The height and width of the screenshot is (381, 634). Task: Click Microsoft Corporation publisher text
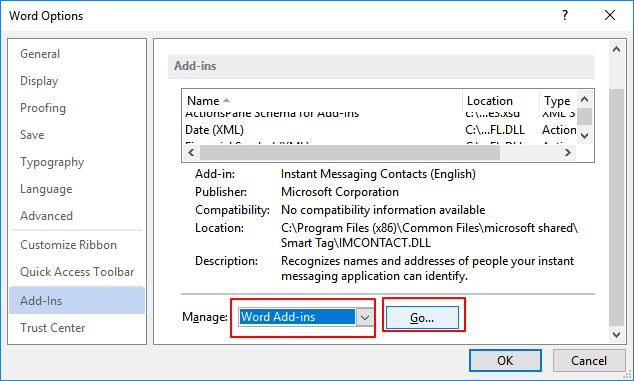click(x=340, y=192)
